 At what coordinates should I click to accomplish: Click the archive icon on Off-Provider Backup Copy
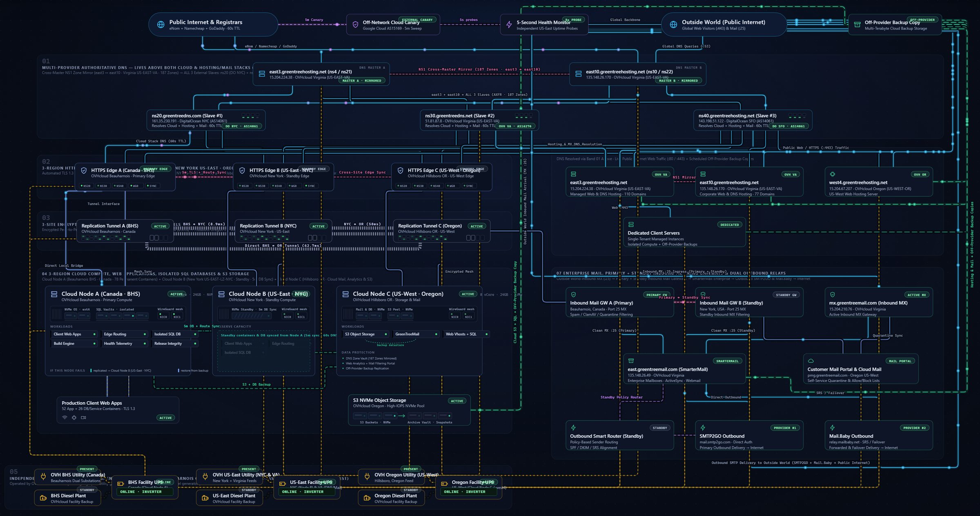pos(857,25)
